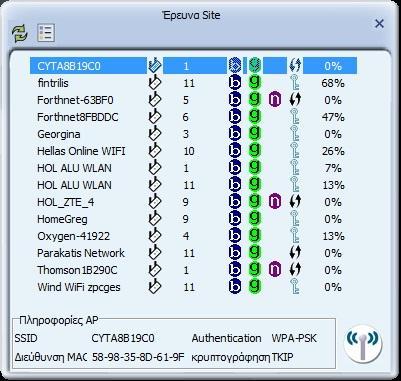The height and width of the screenshot is (381, 401).
Task: Click the WPS arrows icon for CYTA8B19C0
Action: [x=295, y=66]
